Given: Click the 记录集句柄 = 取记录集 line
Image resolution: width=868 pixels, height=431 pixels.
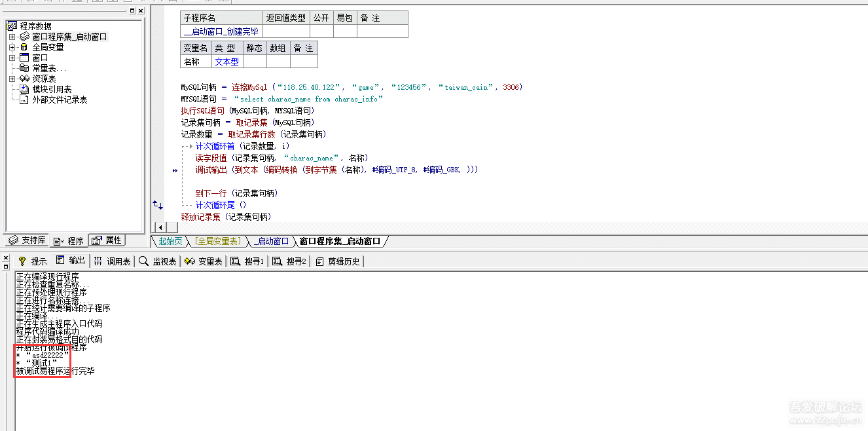Looking at the screenshot, I should click(247, 122).
